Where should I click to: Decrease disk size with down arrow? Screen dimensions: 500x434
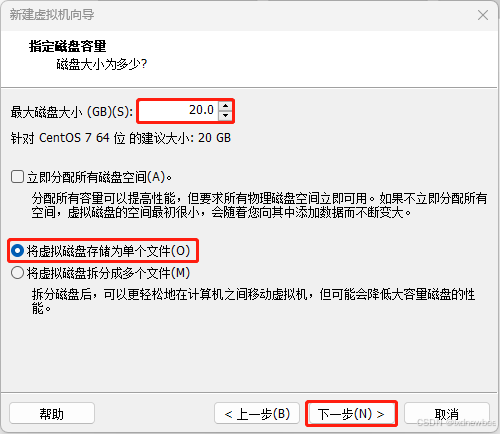[226, 116]
